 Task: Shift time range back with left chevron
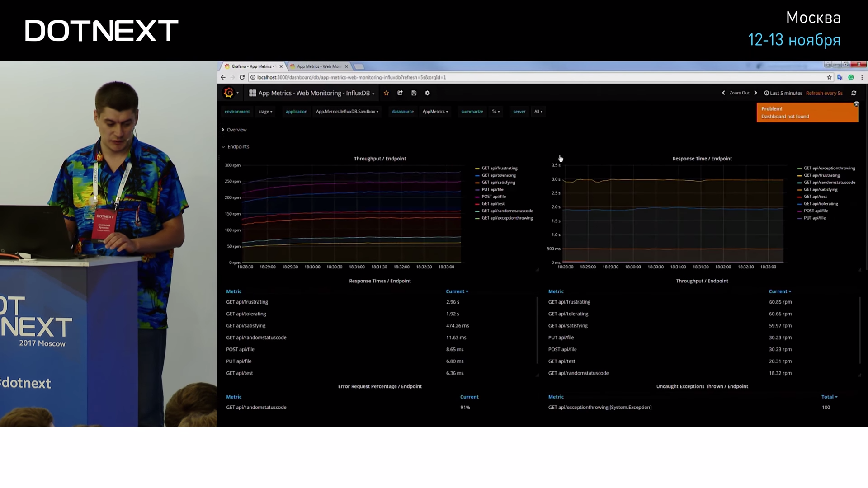click(x=723, y=93)
